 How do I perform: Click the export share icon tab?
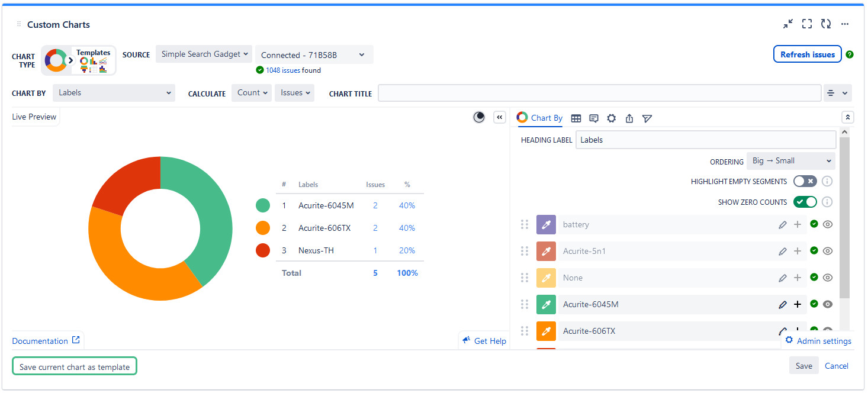[629, 118]
